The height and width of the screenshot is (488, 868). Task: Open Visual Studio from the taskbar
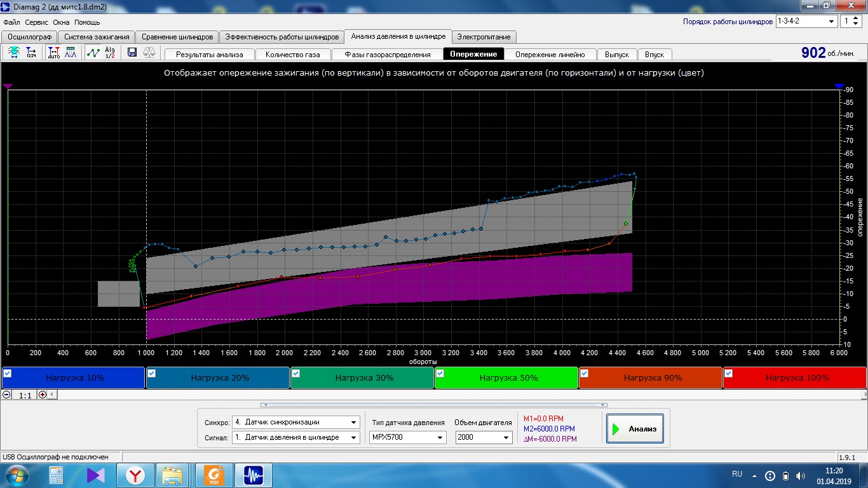click(x=96, y=475)
